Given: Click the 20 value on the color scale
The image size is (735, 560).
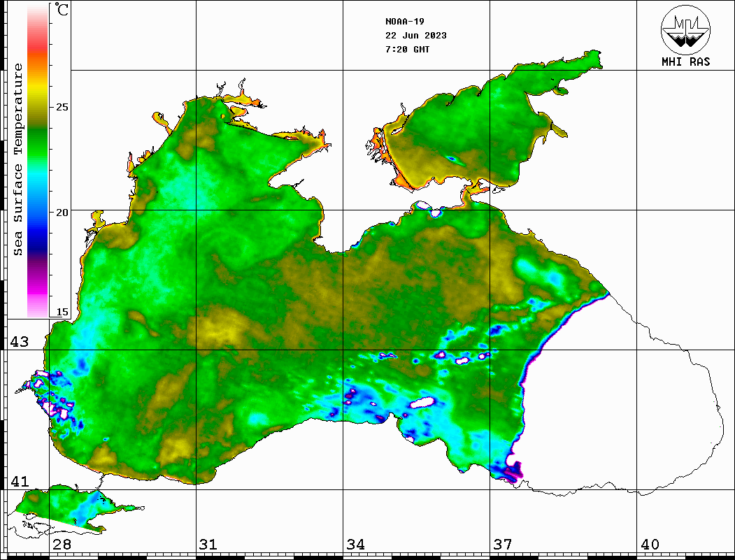Looking at the screenshot, I should coord(62,213).
